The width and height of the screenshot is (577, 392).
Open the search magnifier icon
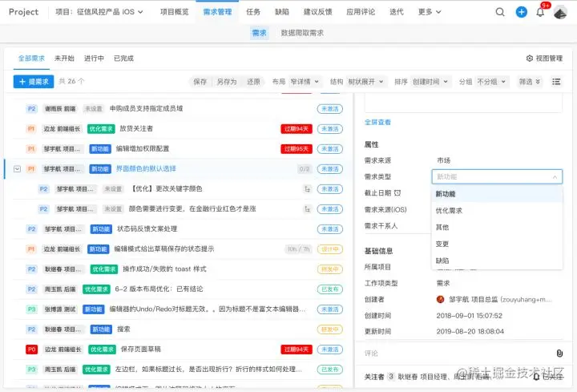pos(500,12)
